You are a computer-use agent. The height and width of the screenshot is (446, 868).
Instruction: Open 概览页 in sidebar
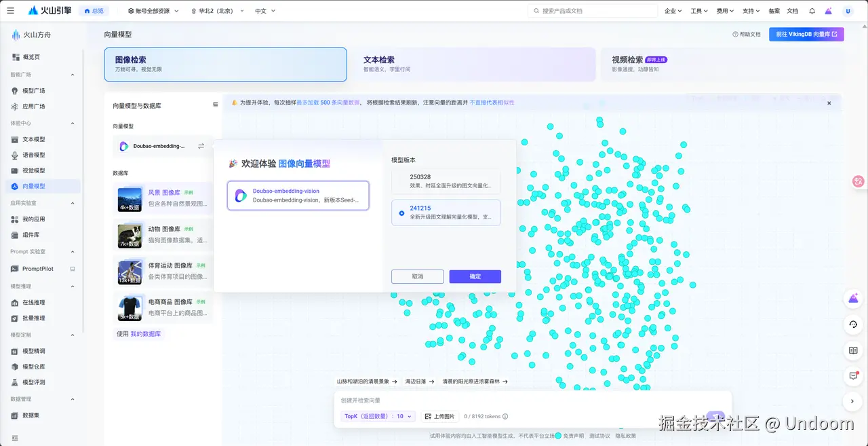[41, 57]
